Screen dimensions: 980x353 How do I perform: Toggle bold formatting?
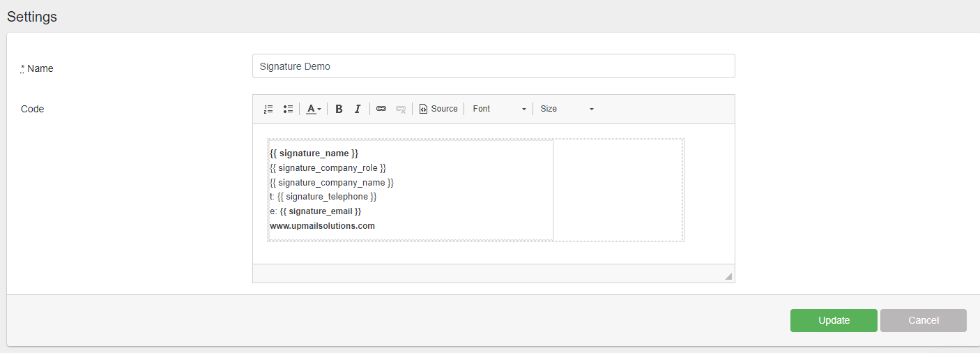(339, 109)
